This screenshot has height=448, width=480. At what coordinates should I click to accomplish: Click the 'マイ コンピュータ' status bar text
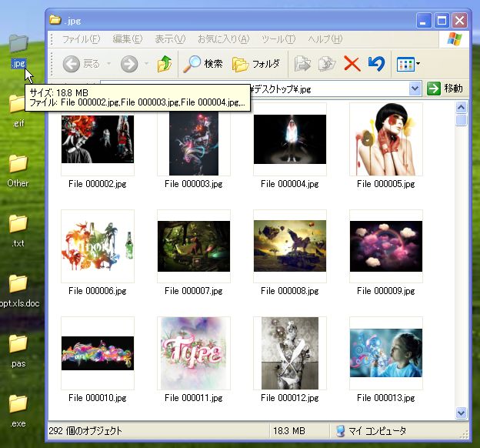pos(377,431)
